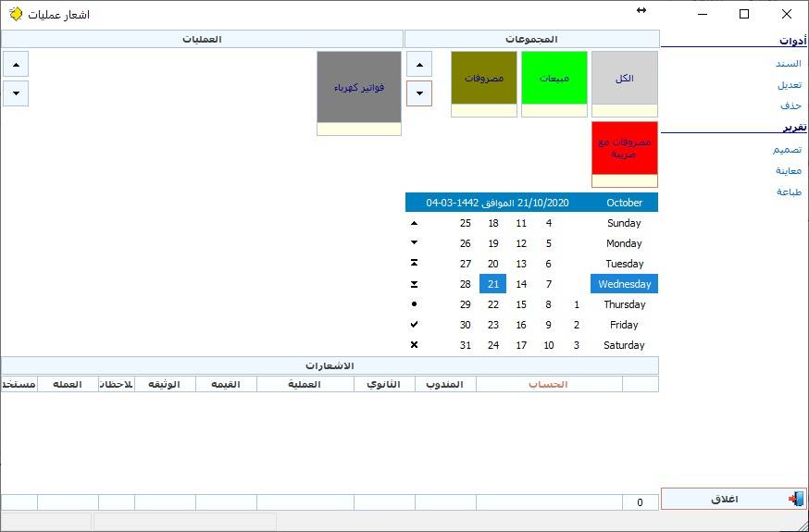Image resolution: width=809 pixels, height=532 pixels.
Task: Click the notepad app icon in title bar
Action: 16,14
